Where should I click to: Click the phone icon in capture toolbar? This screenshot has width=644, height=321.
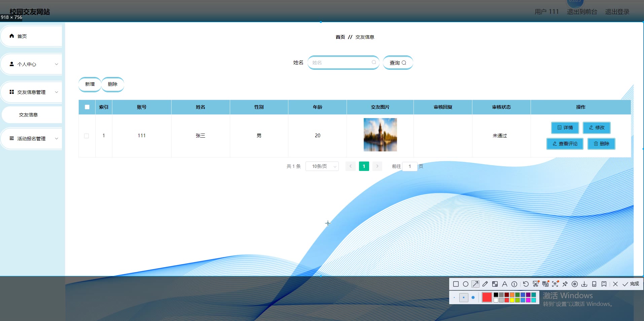coord(594,284)
